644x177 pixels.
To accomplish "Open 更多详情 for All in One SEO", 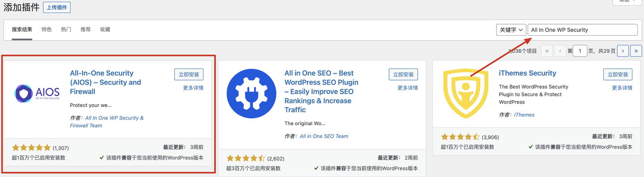I will (408, 88).
